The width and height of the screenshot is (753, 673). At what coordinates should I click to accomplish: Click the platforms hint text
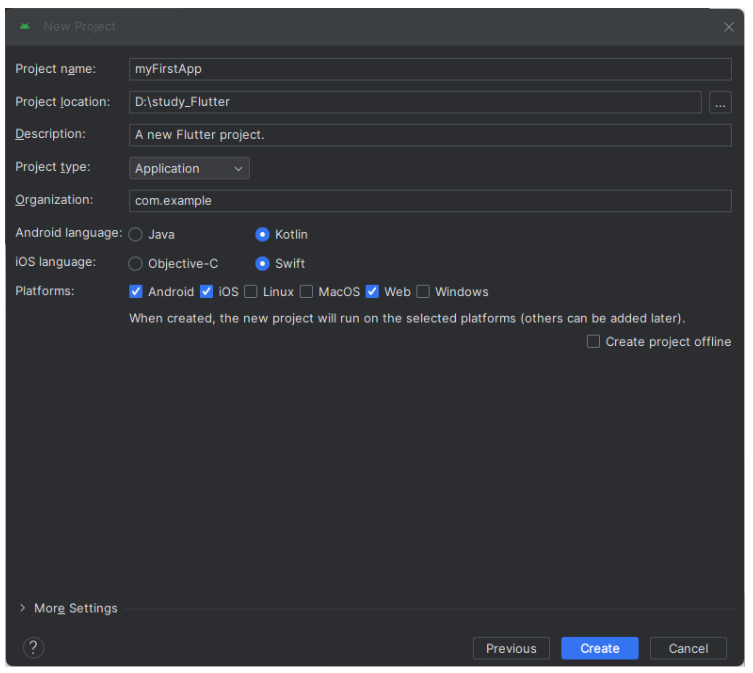pos(407,318)
